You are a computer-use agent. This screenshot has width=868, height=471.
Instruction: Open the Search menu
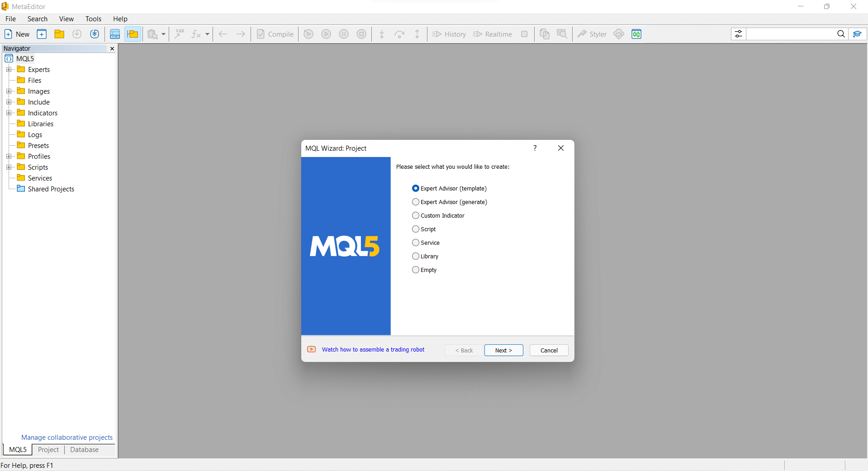tap(38, 19)
